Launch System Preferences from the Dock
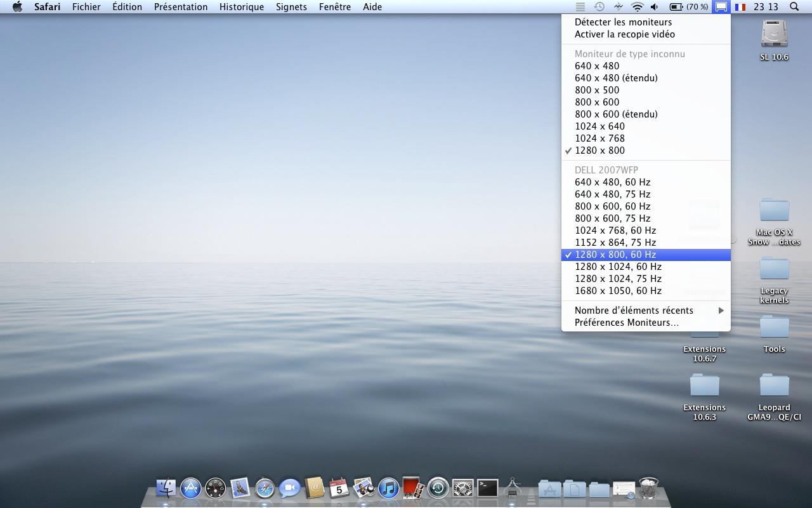The image size is (812, 508). pyautogui.click(x=462, y=488)
